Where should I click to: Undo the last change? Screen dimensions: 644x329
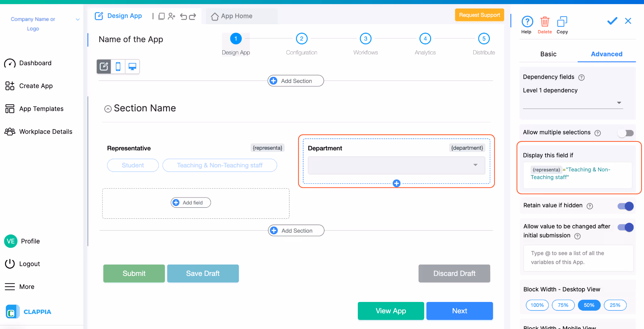click(x=183, y=16)
